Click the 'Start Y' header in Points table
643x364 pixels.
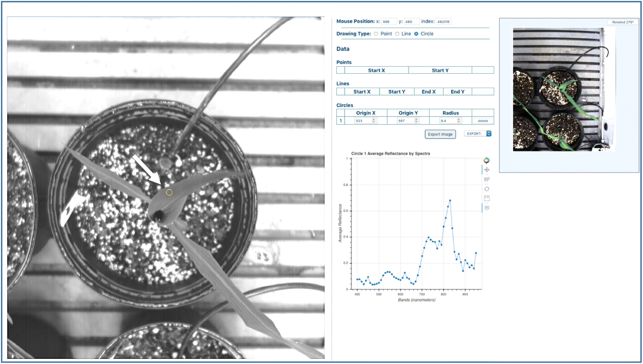pyautogui.click(x=440, y=70)
